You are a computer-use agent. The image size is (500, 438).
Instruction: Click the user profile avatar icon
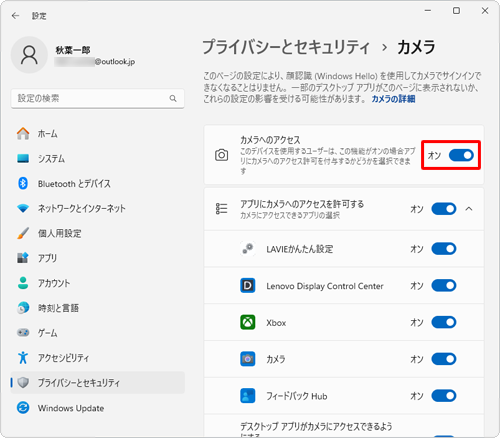pyautogui.click(x=29, y=55)
